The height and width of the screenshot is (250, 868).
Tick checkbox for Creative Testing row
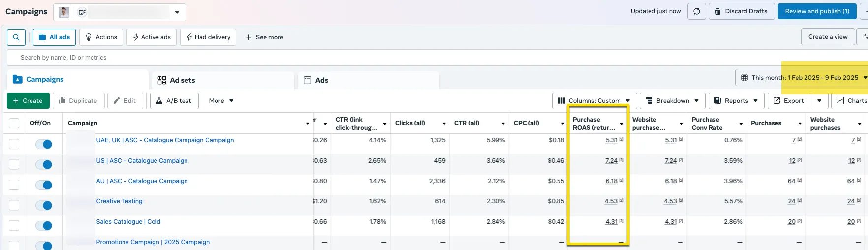click(14, 205)
